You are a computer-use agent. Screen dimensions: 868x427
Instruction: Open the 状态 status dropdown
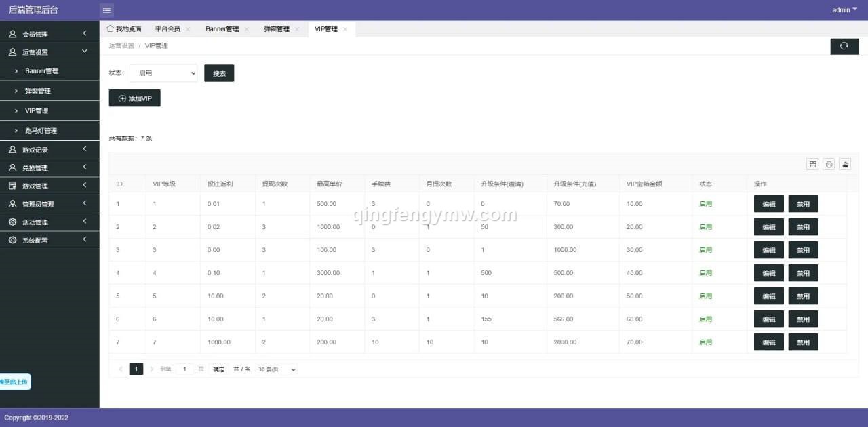click(x=163, y=73)
